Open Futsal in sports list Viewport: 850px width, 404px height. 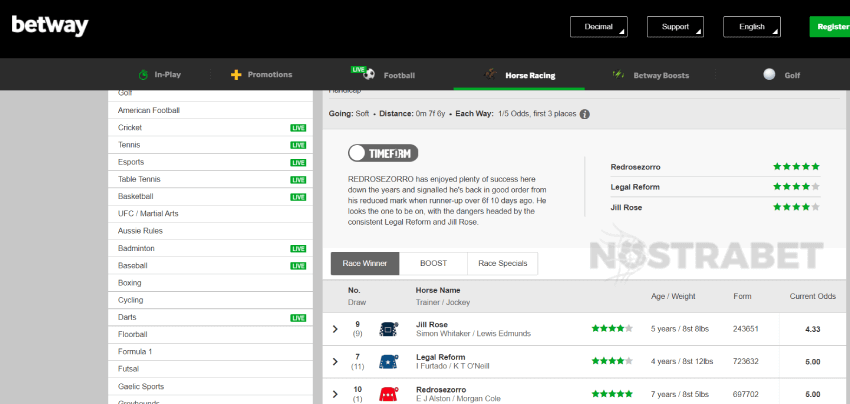pyautogui.click(x=210, y=369)
